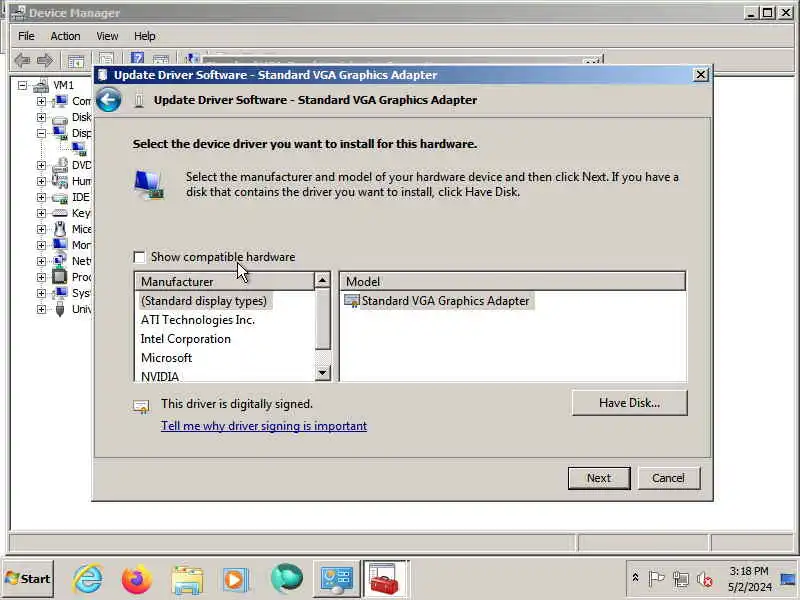Select (Standard display types) manufacturer
This screenshot has height=600, width=800.
[x=204, y=301]
